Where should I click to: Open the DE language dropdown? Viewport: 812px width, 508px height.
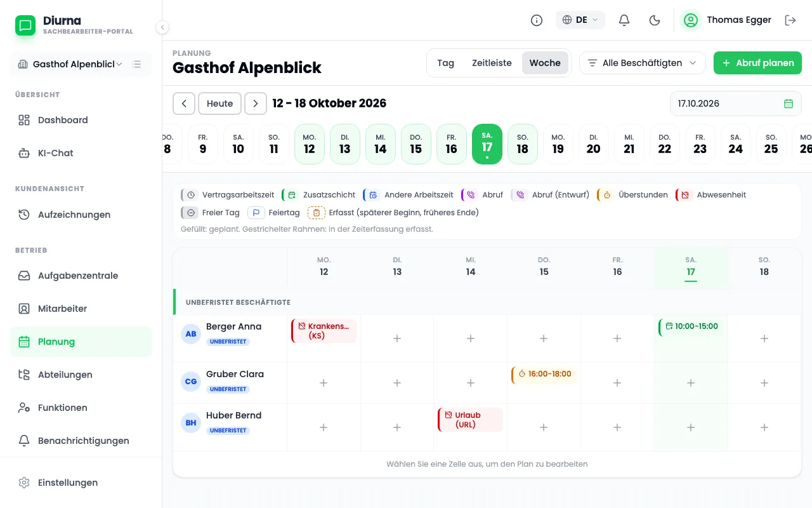coord(580,20)
